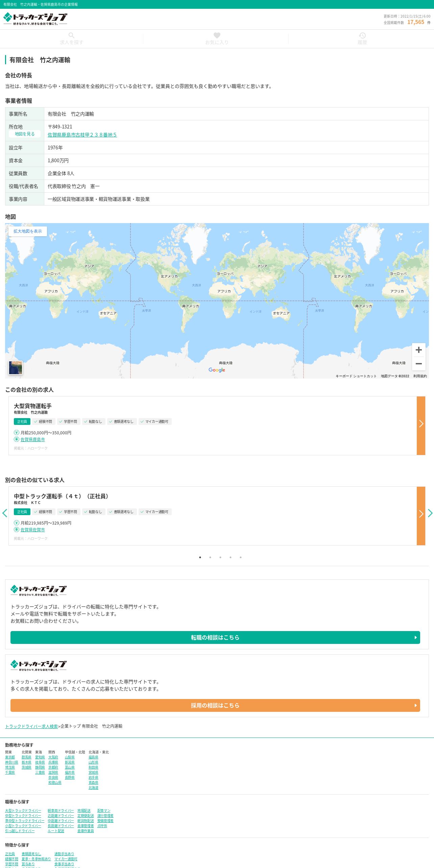Open 愛知県 prefecture link
The width and height of the screenshot is (434, 868).
click(40, 757)
